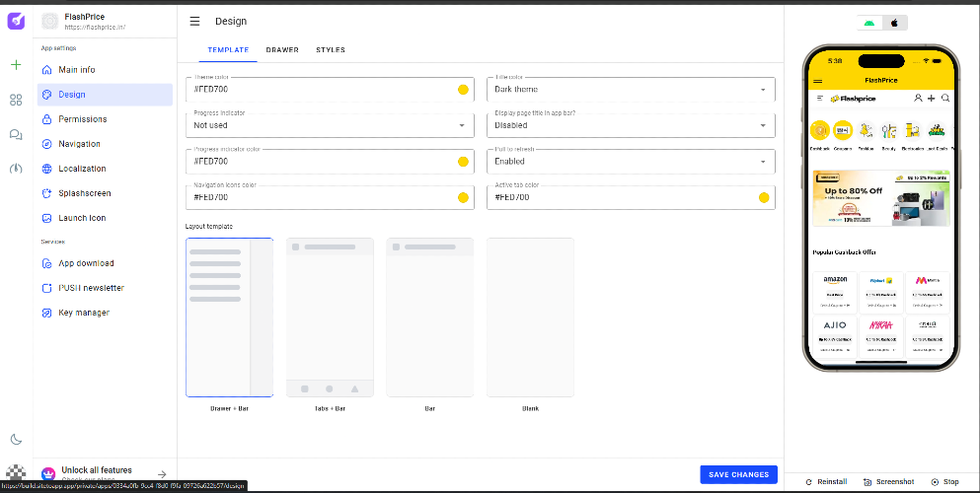Expand Display page title in app bar dropdown
This screenshot has width=980, height=493.
(632, 125)
